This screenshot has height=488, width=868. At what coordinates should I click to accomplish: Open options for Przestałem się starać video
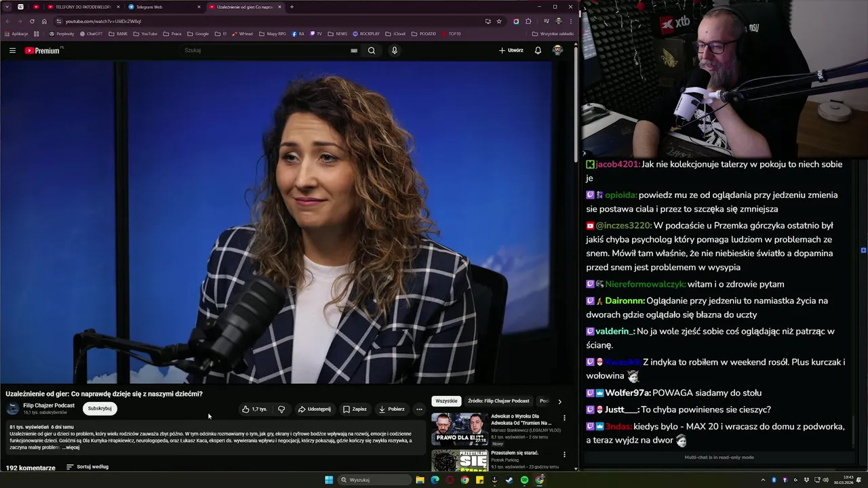[x=564, y=455]
